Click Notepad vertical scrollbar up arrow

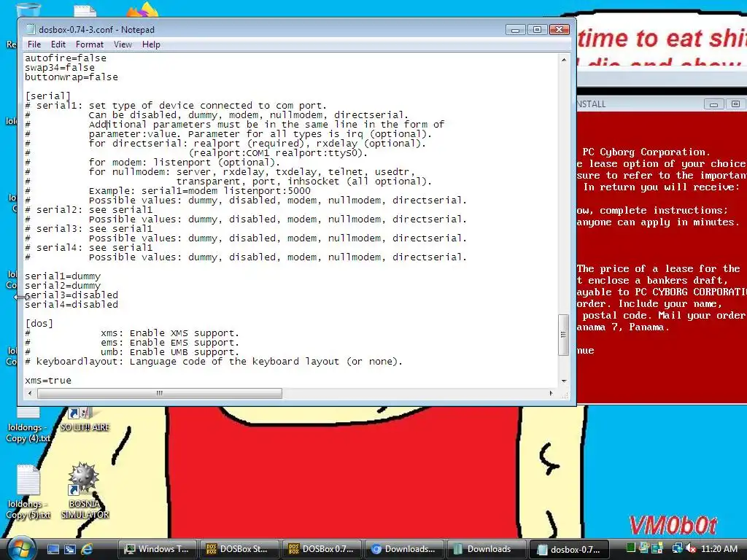tap(564, 60)
